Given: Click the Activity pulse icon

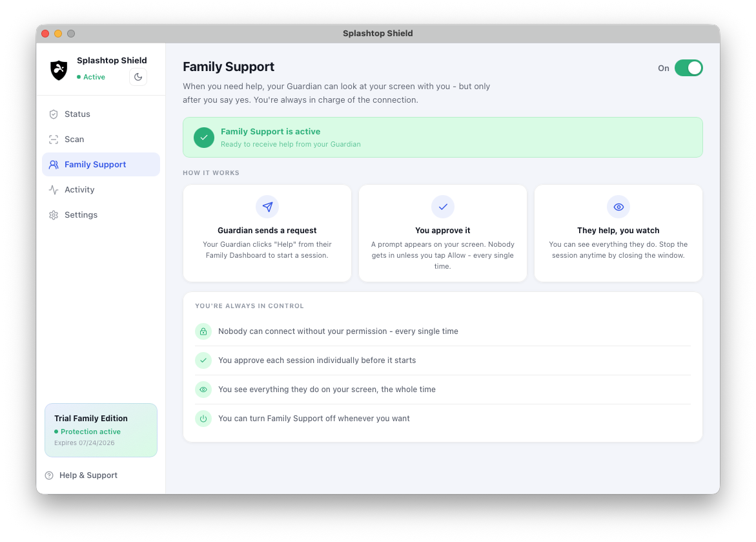Looking at the screenshot, I should coord(54,190).
